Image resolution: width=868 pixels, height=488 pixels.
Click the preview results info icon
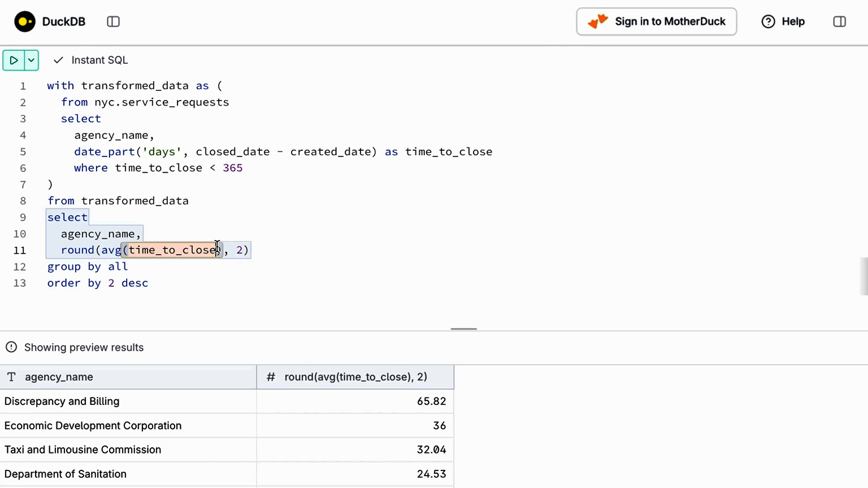pos(11,347)
